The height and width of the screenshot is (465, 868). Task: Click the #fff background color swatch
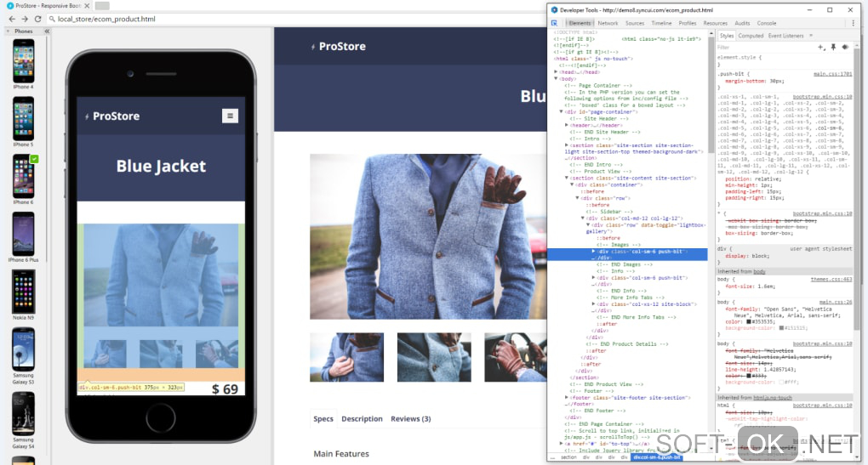781,382
